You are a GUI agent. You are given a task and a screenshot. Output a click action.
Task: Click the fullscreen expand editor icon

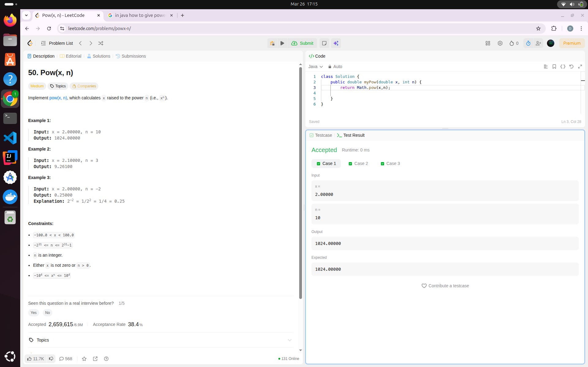(580, 67)
